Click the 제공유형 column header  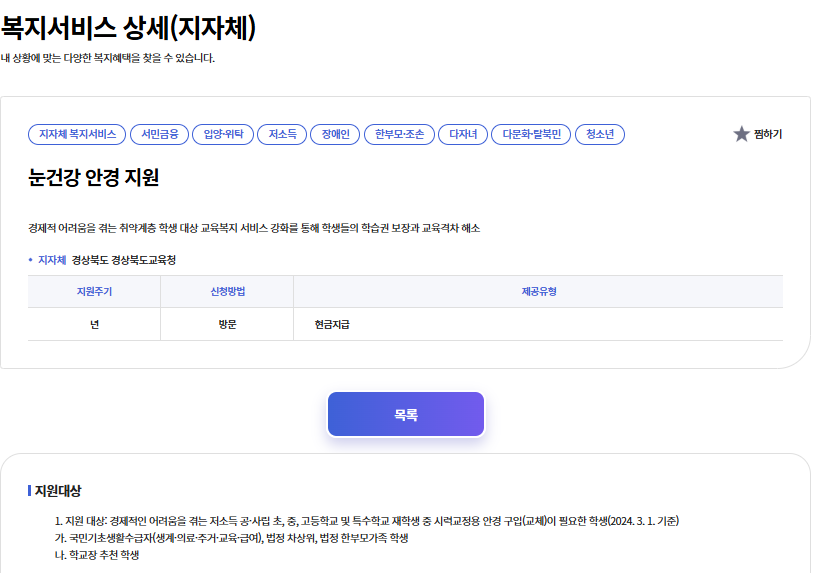coord(538,292)
